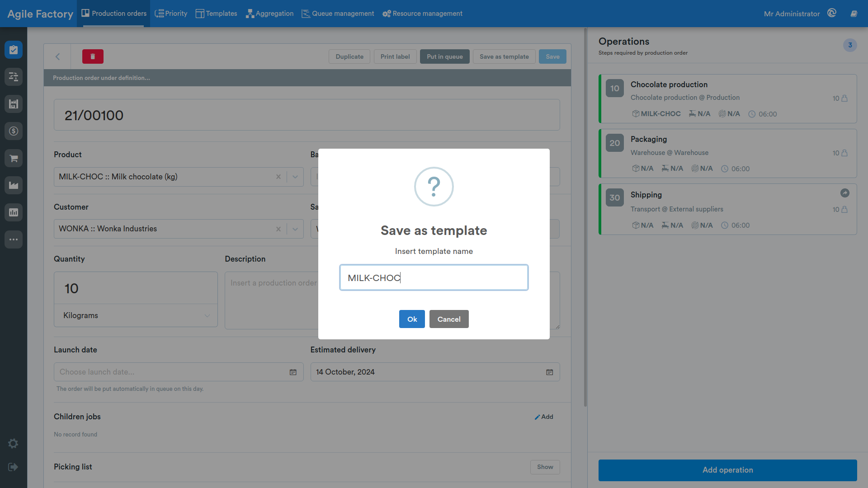The image size is (868, 488).
Task: Click lock icon on Chocolate production operation
Action: click(x=844, y=98)
